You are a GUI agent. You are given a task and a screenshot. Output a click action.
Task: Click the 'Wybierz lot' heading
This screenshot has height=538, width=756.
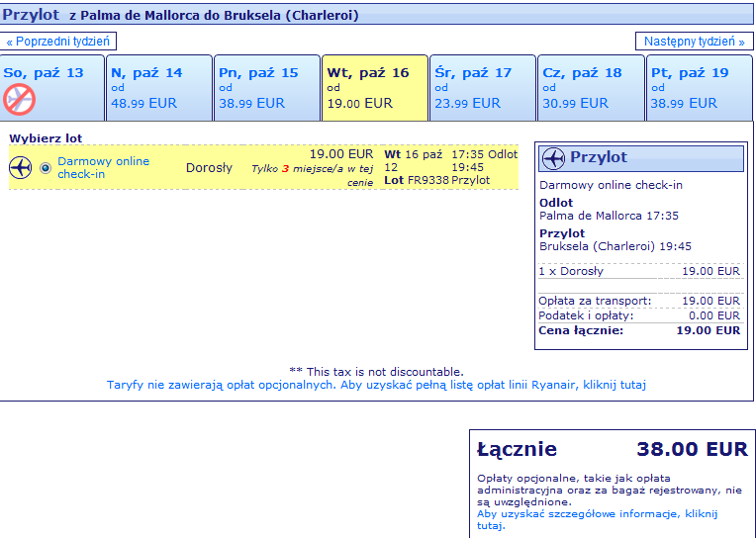[46, 138]
